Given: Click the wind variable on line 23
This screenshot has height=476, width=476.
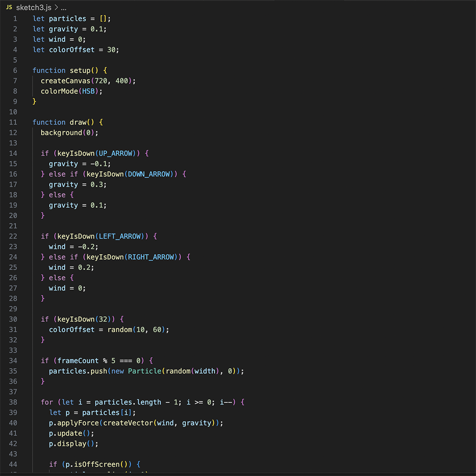Looking at the screenshot, I should [56, 246].
